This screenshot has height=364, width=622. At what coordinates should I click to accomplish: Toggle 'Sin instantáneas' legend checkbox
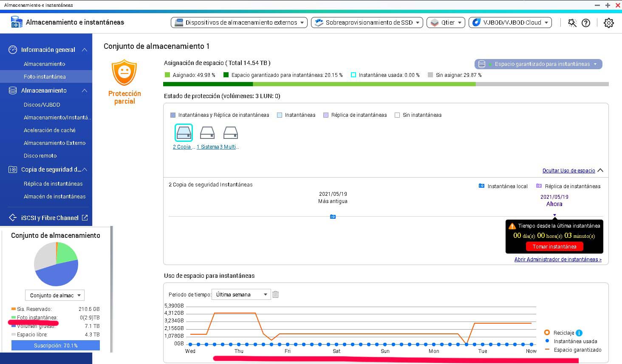(397, 115)
